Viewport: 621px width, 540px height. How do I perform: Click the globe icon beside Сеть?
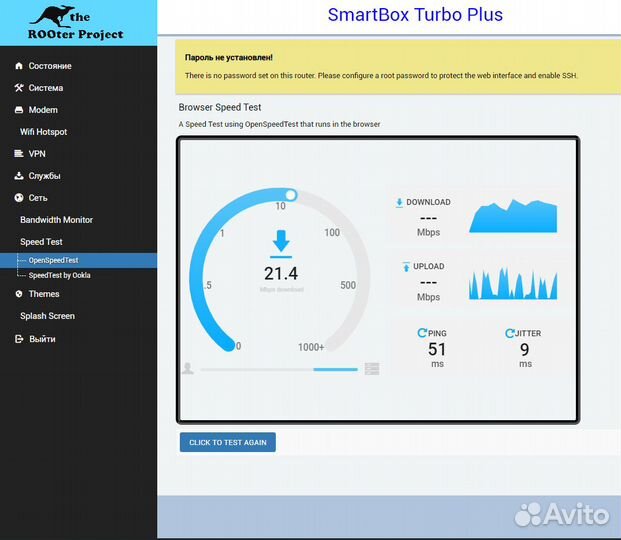[x=19, y=197]
